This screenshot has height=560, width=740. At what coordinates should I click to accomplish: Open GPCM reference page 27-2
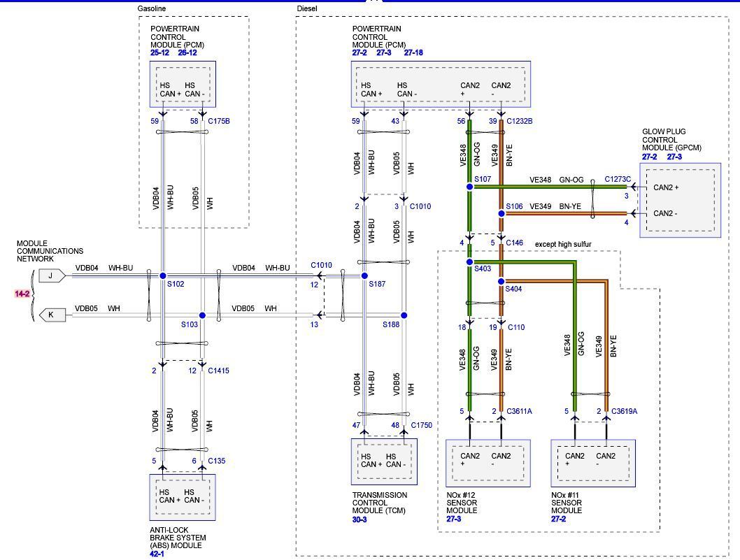click(648, 155)
